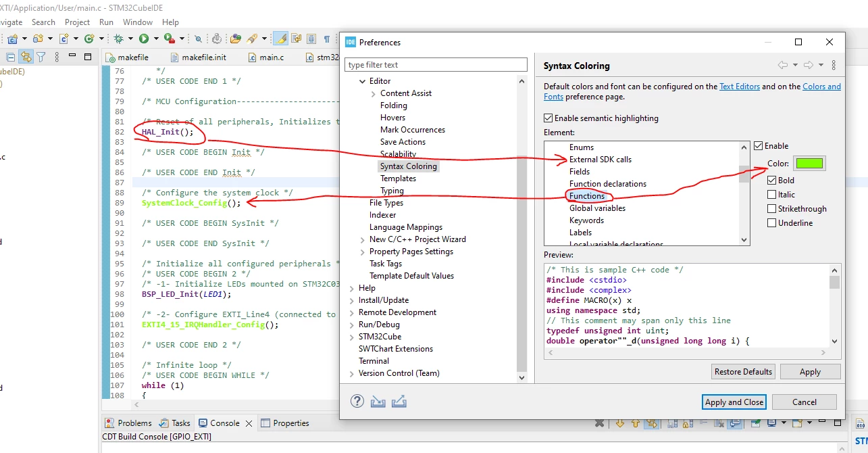Viewport: 868px width, 453px height.
Task: Click the Export preferences icon
Action: coord(399,401)
